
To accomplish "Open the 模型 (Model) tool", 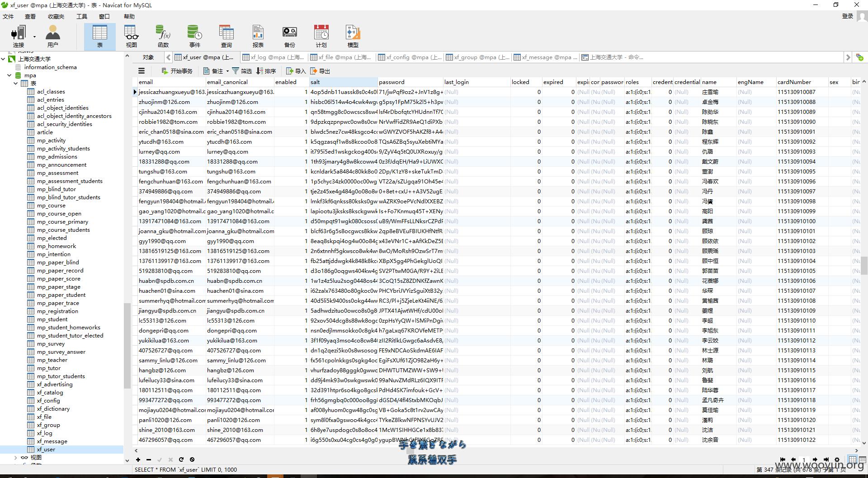I will pos(353,36).
